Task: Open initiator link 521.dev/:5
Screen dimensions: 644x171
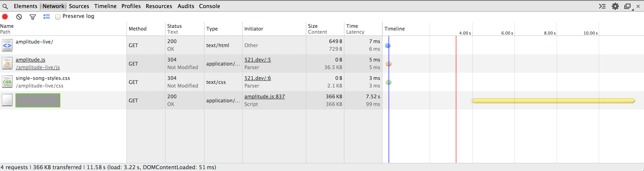Action: [257, 60]
